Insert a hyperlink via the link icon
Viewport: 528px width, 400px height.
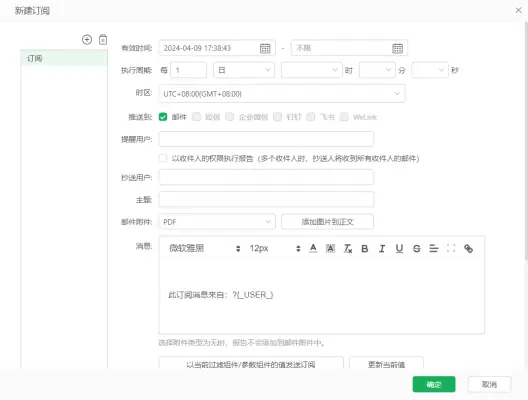[468, 248]
